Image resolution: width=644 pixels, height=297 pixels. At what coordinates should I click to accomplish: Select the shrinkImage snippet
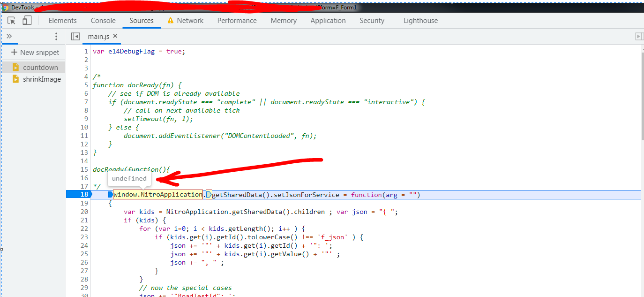click(42, 79)
